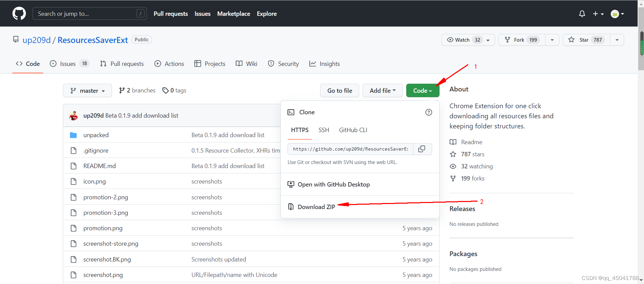View 199 forks in About

pyautogui.click(x=467, y=178)
